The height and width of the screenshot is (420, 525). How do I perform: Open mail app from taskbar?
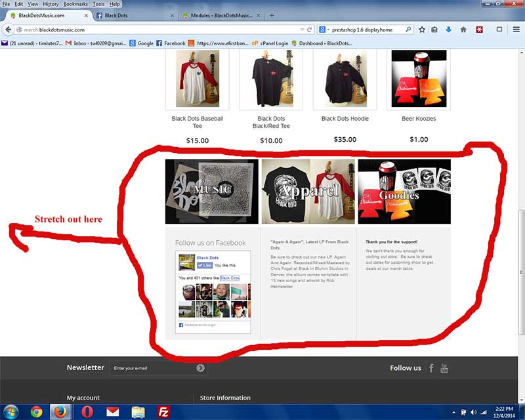point(113,412)
